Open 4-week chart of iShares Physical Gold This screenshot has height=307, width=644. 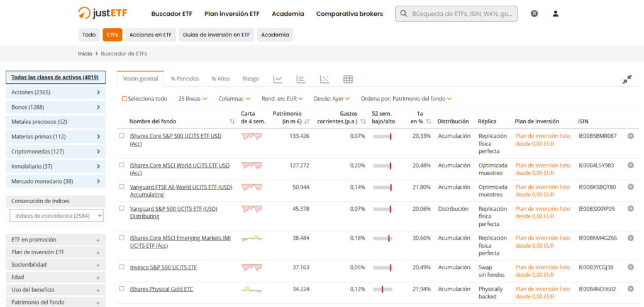click(x=252, y=289)
